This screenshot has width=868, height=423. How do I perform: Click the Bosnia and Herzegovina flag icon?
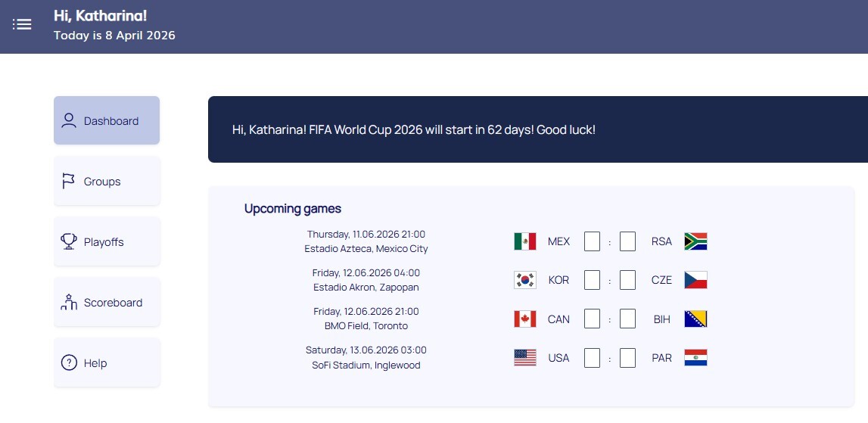click(x=695, y=319)
